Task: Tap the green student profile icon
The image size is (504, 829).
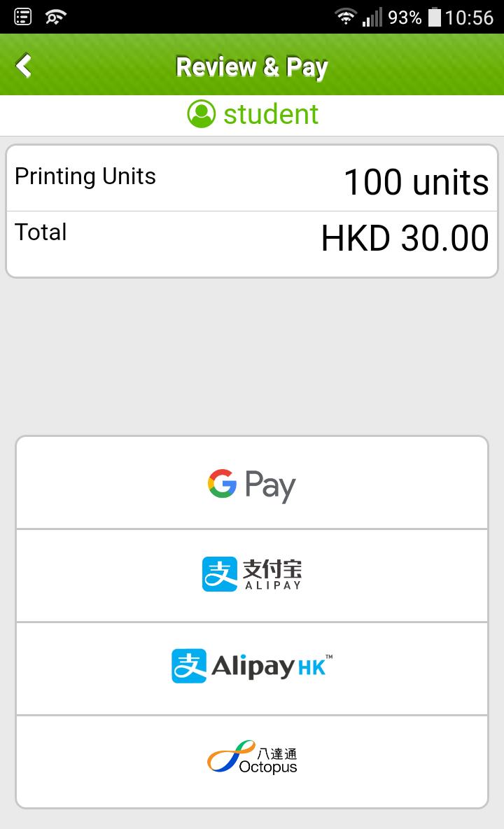Action: point(202,113)
